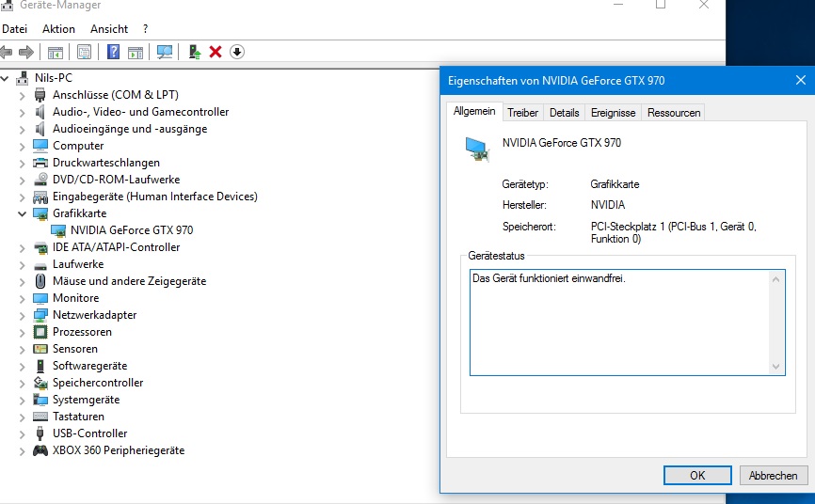Select the Tastaturen keyboard icon

[40, 417]
